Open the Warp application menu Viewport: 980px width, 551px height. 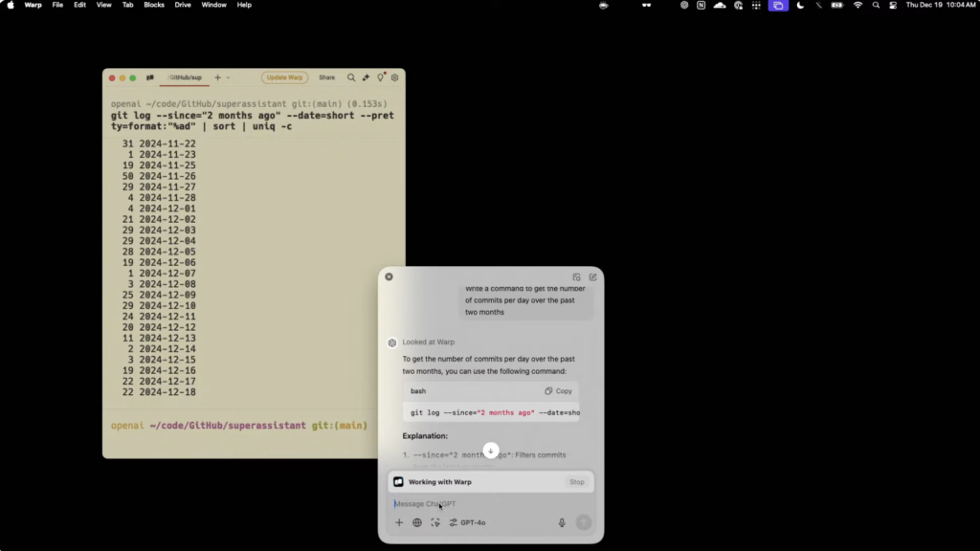coord(33,5)
